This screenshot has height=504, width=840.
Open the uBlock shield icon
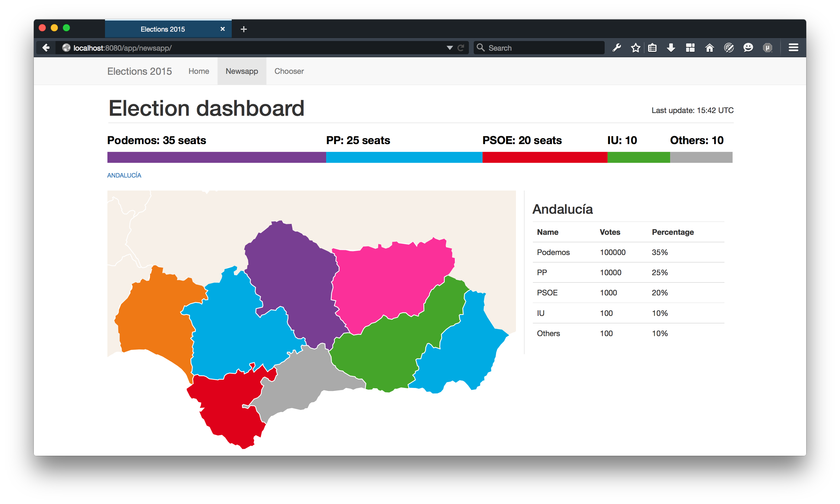coord(767,48)
